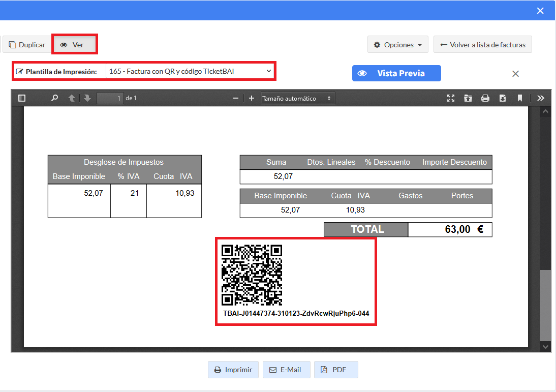
Task: Open the PDF viewer extra tools chevrons
Action: [x=540, y=98]
